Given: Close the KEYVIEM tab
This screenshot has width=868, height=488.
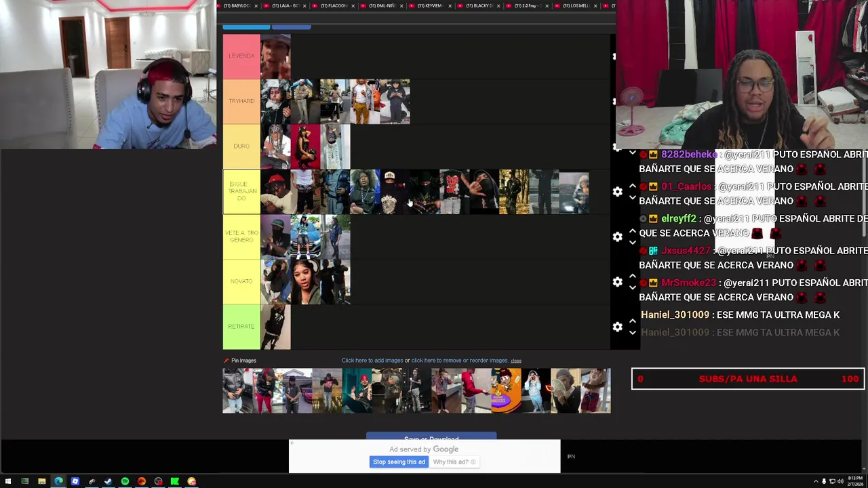Looking at the screenshot, I should click(x=450, y=5).
